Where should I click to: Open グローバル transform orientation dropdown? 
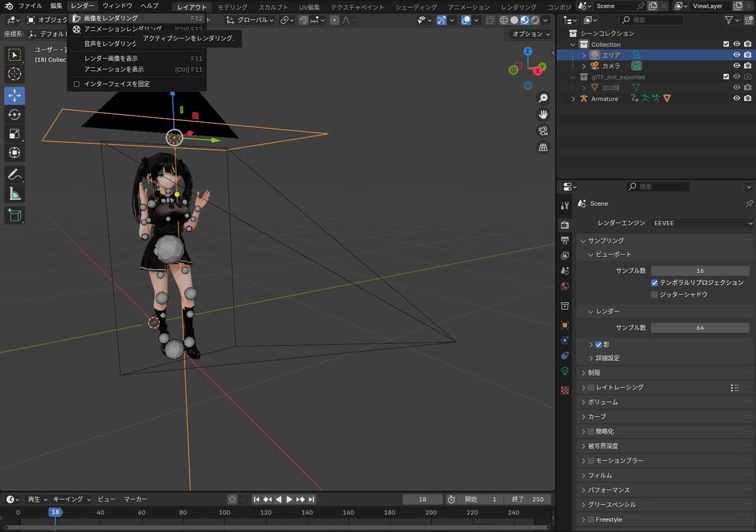251,20
